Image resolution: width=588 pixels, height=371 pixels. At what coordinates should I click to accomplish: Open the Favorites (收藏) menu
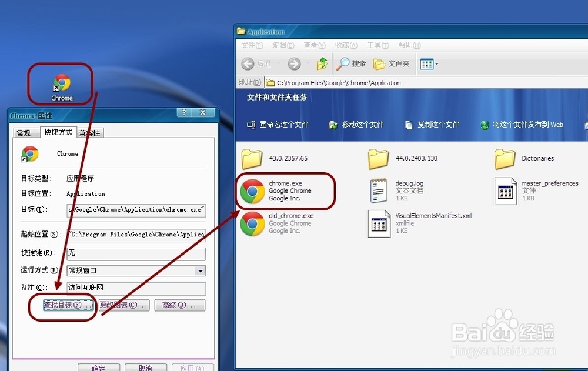coord(346,45)
